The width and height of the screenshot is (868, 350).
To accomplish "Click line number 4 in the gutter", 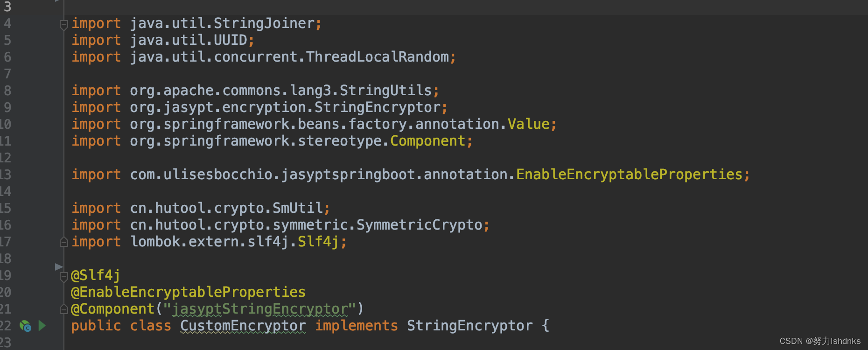I will 7,23.
